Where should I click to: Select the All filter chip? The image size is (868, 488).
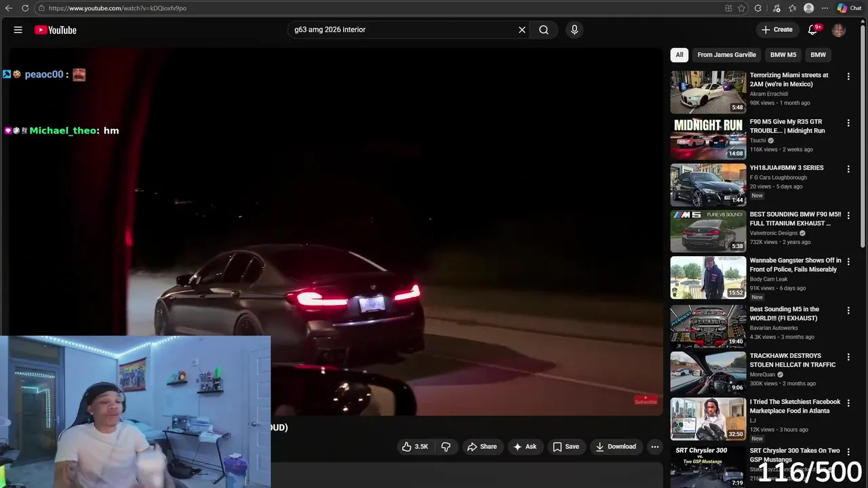(679, 55)
